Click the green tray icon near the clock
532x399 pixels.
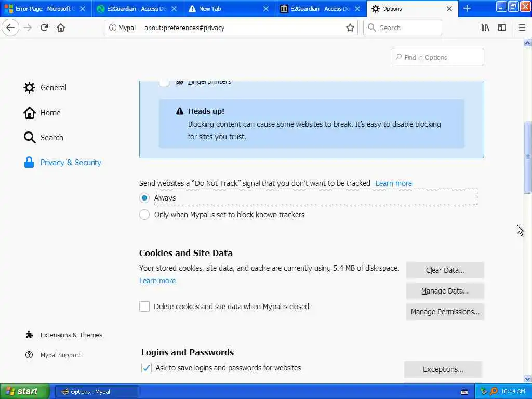pos(484,392)
